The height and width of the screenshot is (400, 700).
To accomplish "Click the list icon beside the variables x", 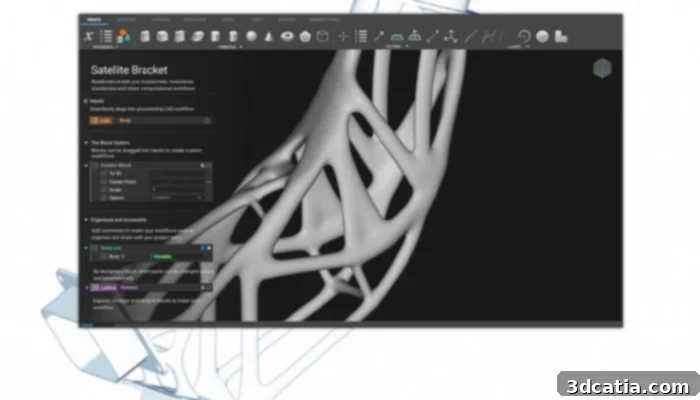I will pyautogui.click(x=106, y=36).
